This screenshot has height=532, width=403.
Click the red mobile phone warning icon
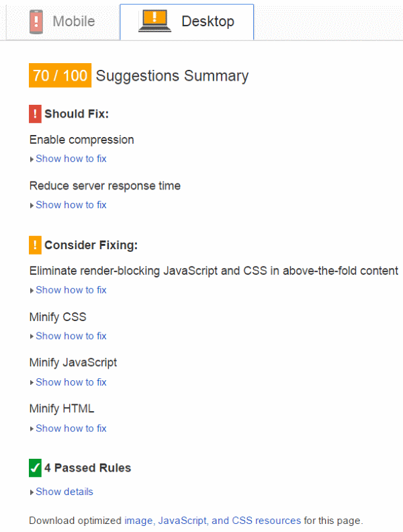coord(36,21)
